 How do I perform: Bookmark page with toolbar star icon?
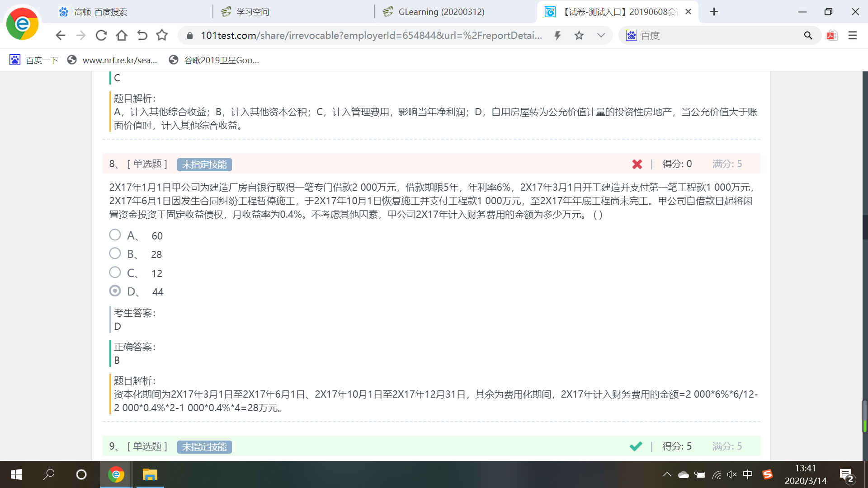tap(162, 35)
